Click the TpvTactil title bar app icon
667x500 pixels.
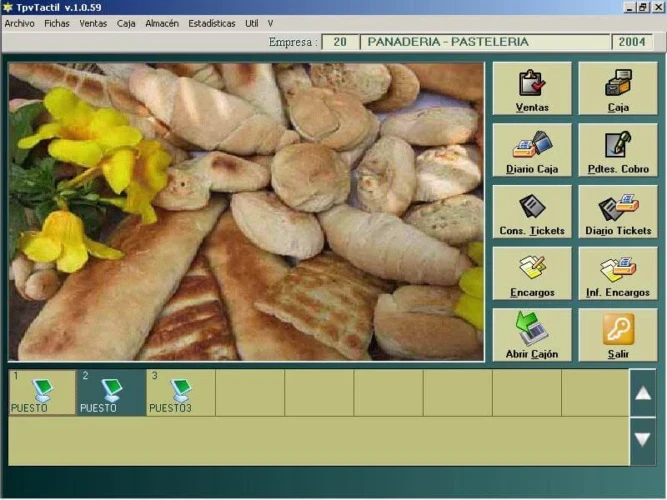tap(8, 7)
